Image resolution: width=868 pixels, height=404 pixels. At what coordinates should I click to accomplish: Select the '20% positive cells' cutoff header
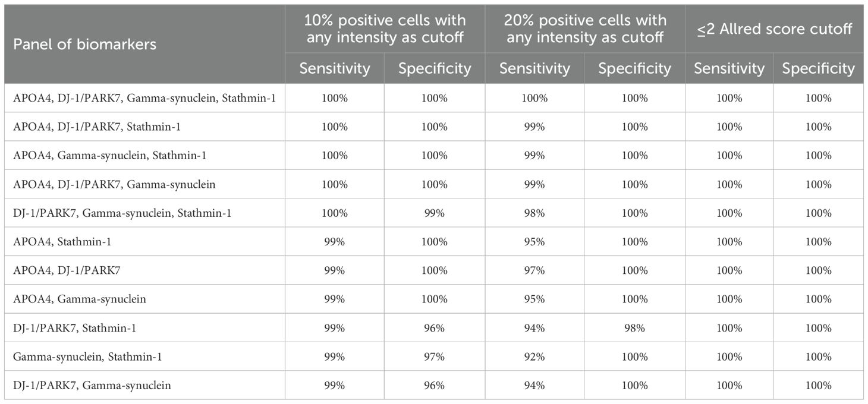[585, 29]
